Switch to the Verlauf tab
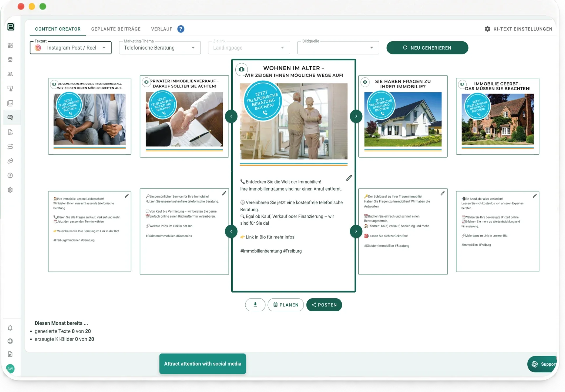 pyautogui.click(x=162, y=29)
